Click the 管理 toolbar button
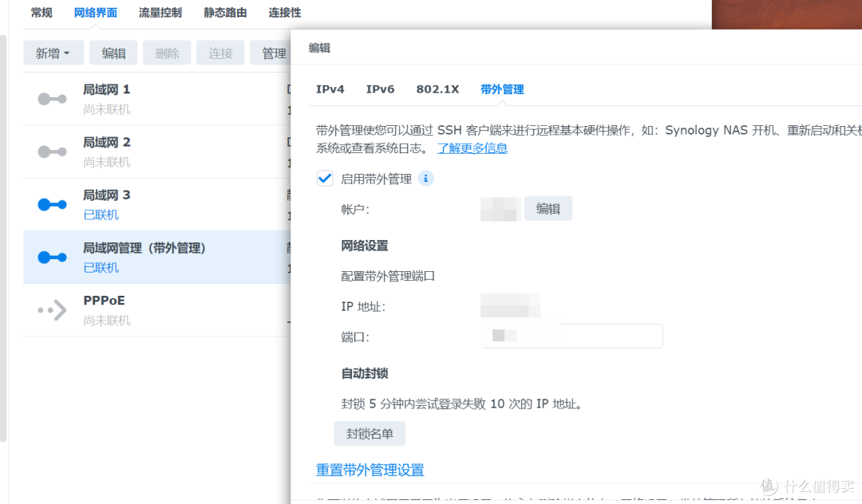This screenshot has height=504, width=862. click(x=273, y=52)
